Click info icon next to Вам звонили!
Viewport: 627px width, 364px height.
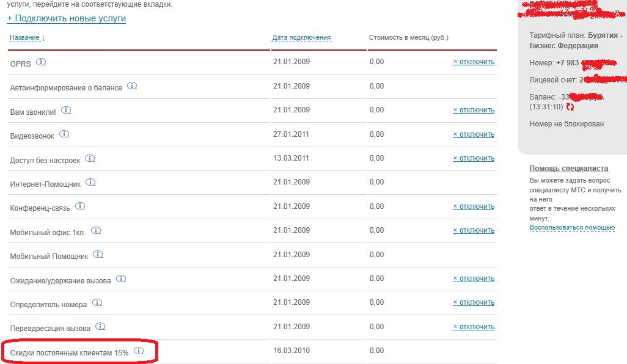66,111
